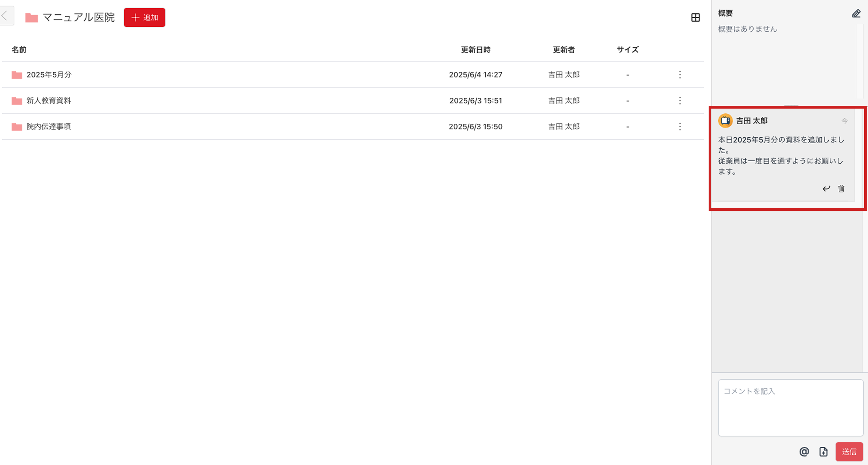Delete the comment with trash icon
868x465 pixels.
tap(841, 188)
